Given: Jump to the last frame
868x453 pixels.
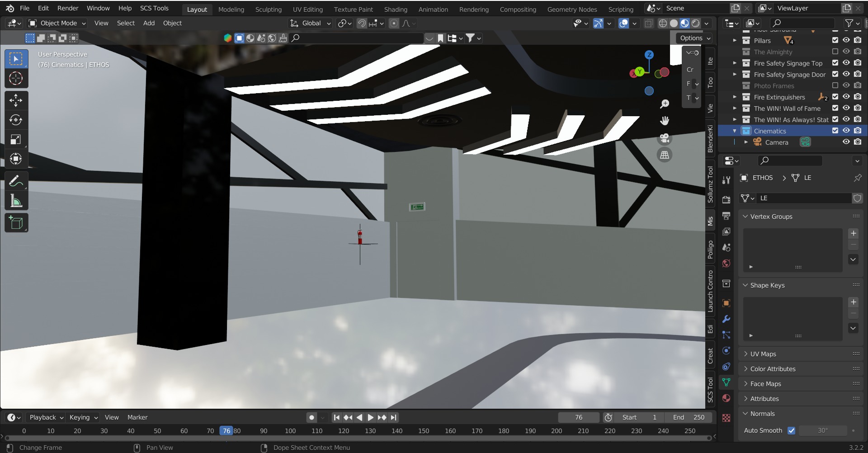Looking at the screenshot, I should click(394, 417).
